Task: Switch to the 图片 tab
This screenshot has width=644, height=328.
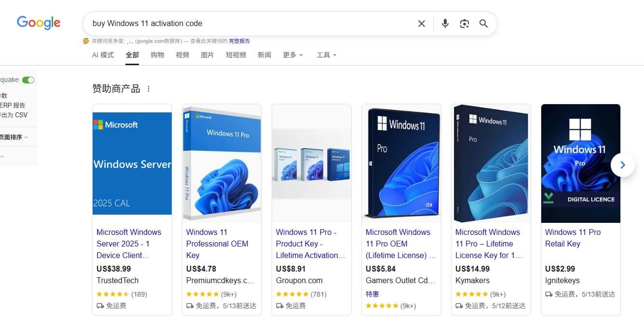Action: click(x=207, y=55)
